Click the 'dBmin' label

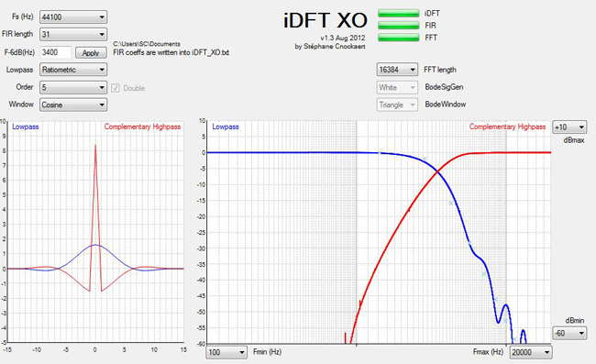574,320
